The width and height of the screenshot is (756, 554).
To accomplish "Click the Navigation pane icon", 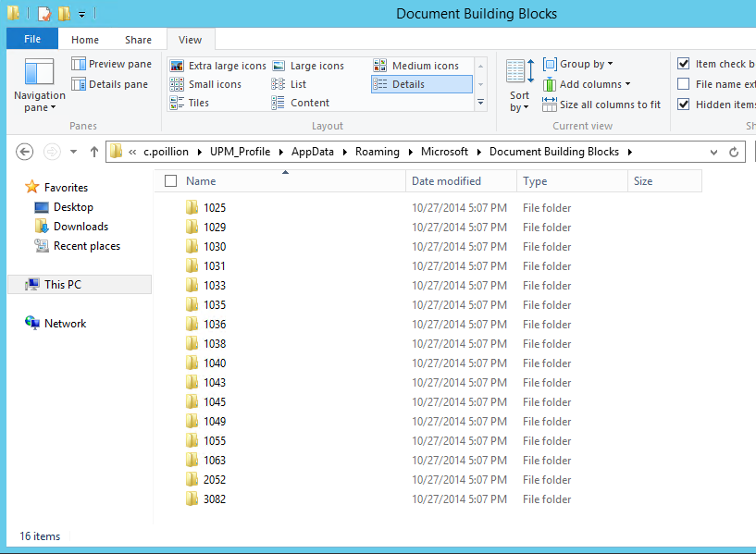I will coord(39,73).
